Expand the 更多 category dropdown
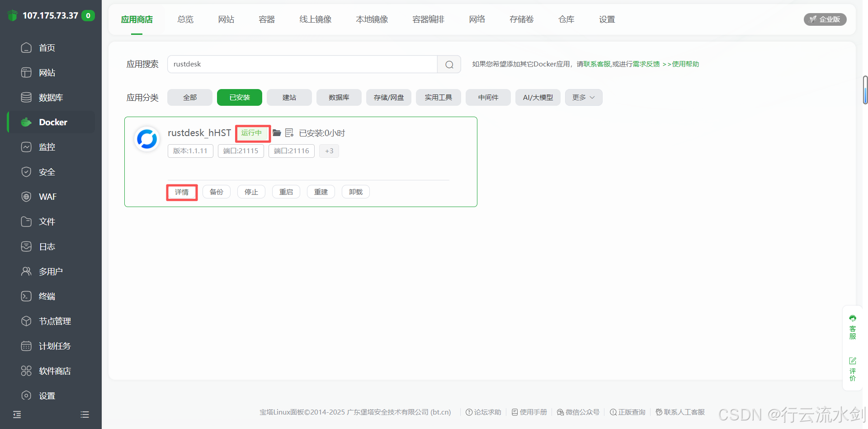The image size is (868, 429). 583,98
